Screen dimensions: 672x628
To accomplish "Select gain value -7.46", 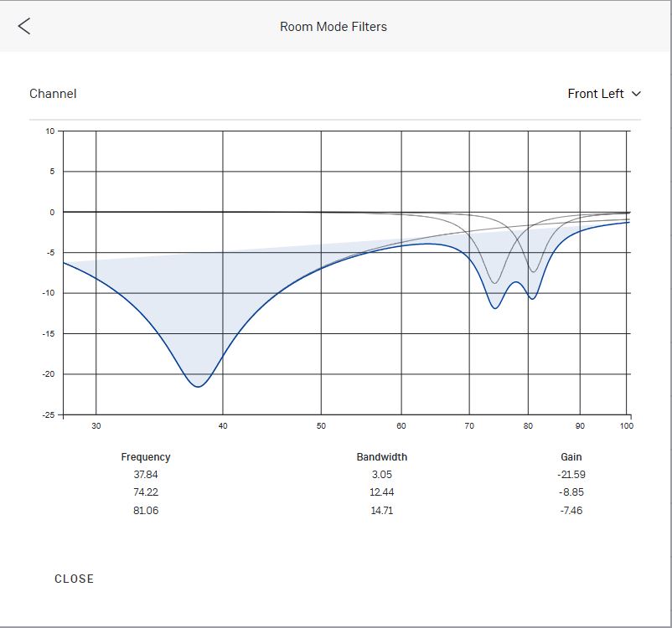I will 571,511.
